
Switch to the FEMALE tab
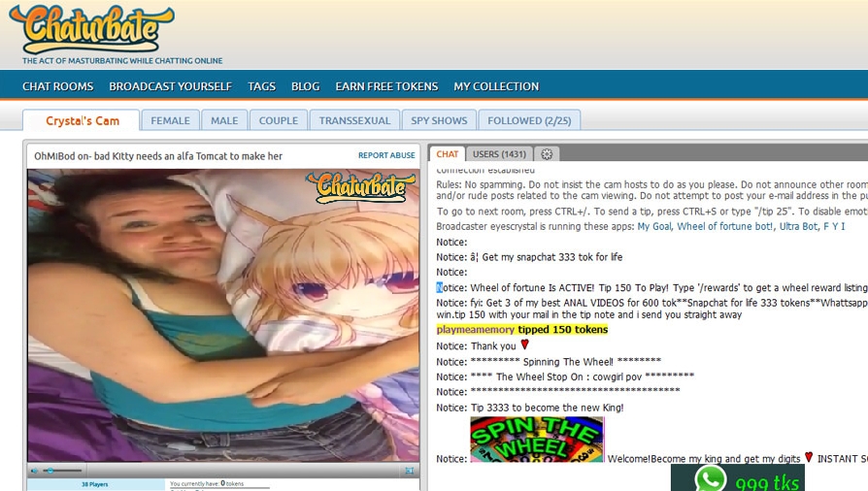pos(170,120)
